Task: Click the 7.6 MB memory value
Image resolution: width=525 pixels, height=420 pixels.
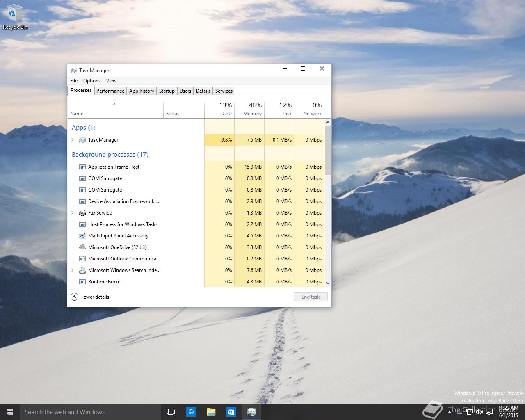Action: [x=249, y=270]
